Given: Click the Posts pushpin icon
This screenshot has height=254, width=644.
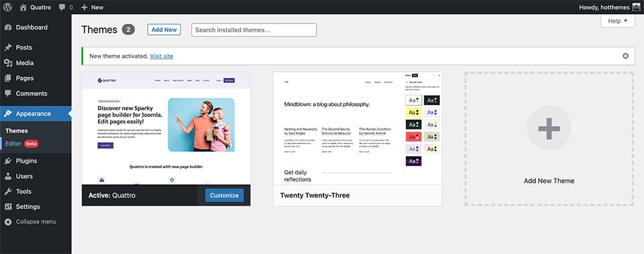Looking at the screenshot, I should point(8,47).
